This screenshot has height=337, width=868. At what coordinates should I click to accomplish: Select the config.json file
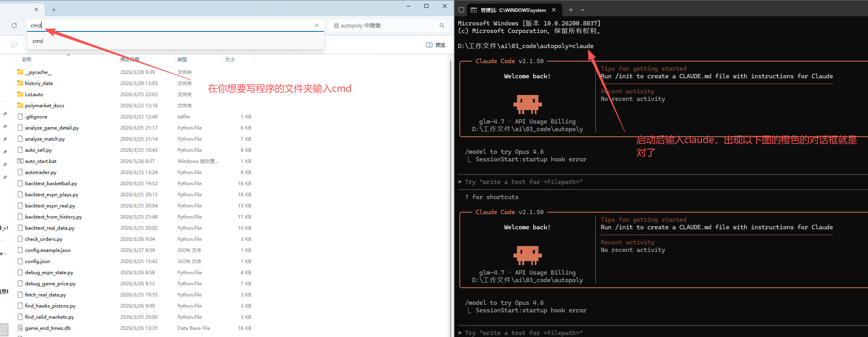point(37,261)
